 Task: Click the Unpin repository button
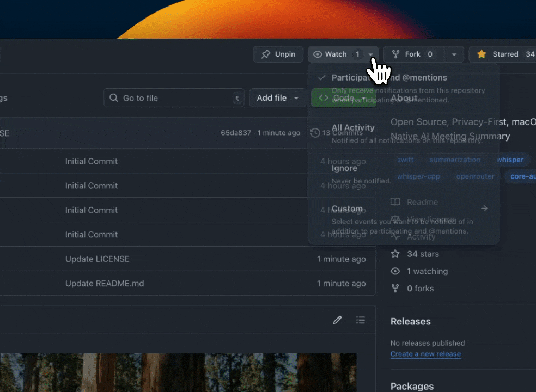(x=278, y=54)
